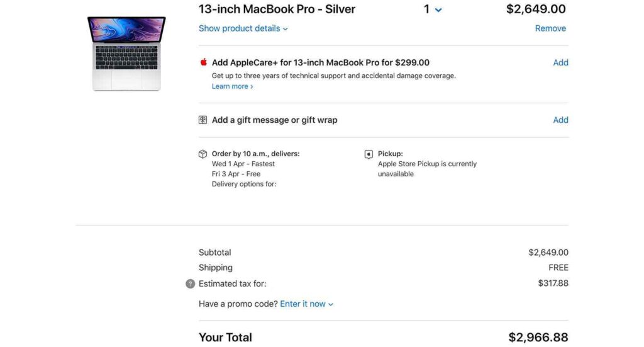Click the red Apple logo beside AppleCare+
The width and height of the screenshot is (644, 347).
(203, 62)
